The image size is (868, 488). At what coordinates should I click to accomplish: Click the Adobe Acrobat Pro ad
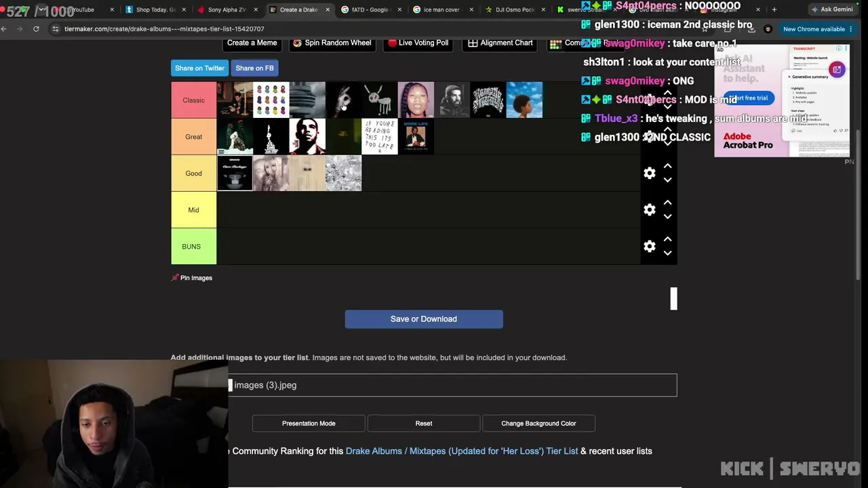click(781, 101)
